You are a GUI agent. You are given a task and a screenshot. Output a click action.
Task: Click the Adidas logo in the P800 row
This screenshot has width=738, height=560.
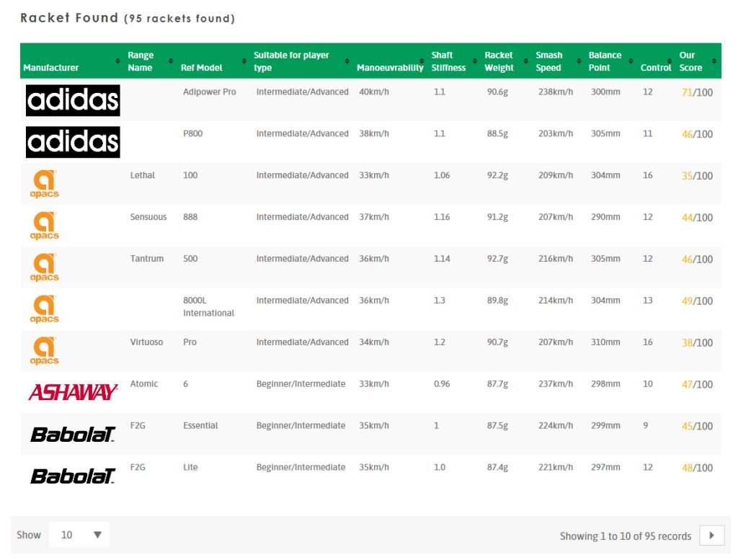pyautogui.click(x=73, y=142)
